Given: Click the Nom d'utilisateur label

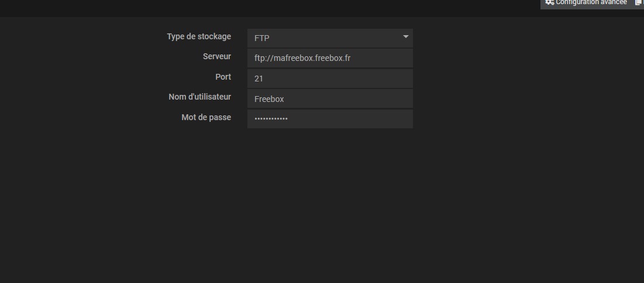Looking at the screenshot, I should [199, 97].
